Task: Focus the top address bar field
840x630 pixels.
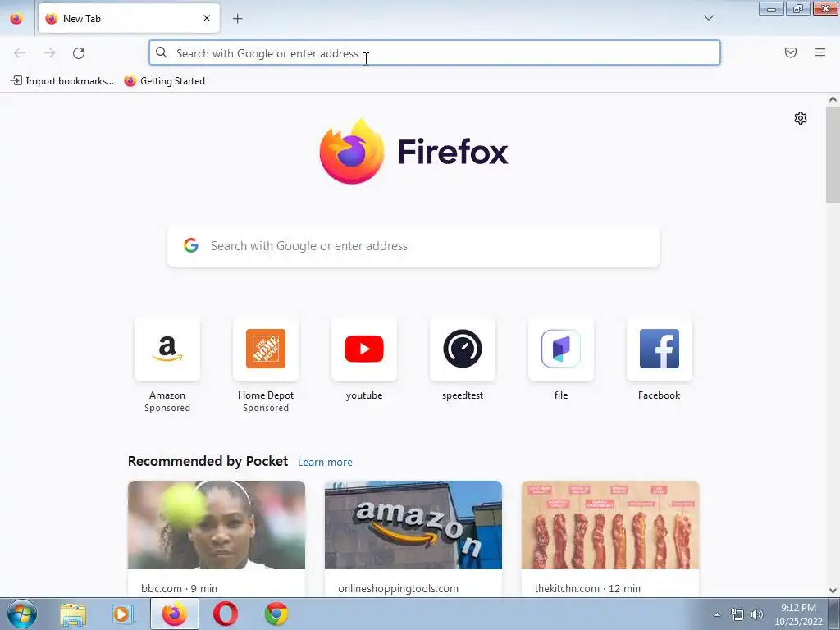Action: pyautogui.click(x=435, y=52)
